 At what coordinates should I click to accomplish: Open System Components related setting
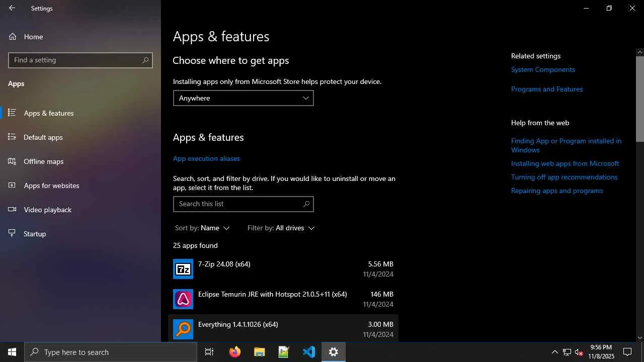[543, 69]
